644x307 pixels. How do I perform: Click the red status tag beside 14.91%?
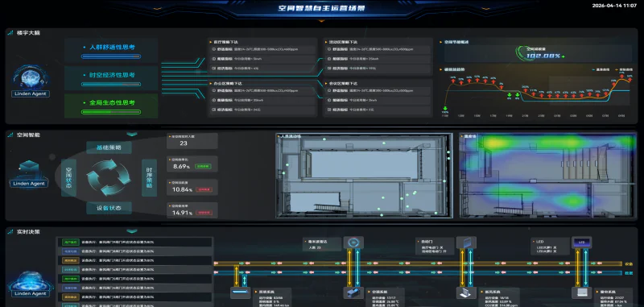[x=204, y=213]
